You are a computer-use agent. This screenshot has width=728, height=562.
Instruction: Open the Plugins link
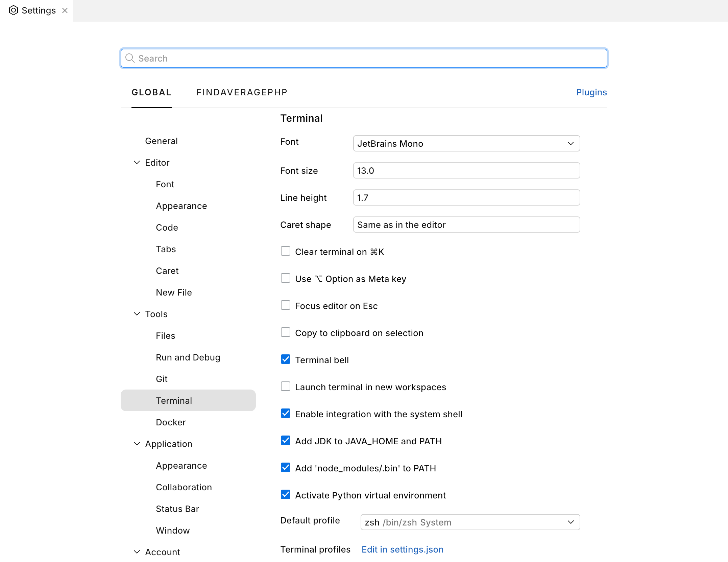click(x=591, y=92)
